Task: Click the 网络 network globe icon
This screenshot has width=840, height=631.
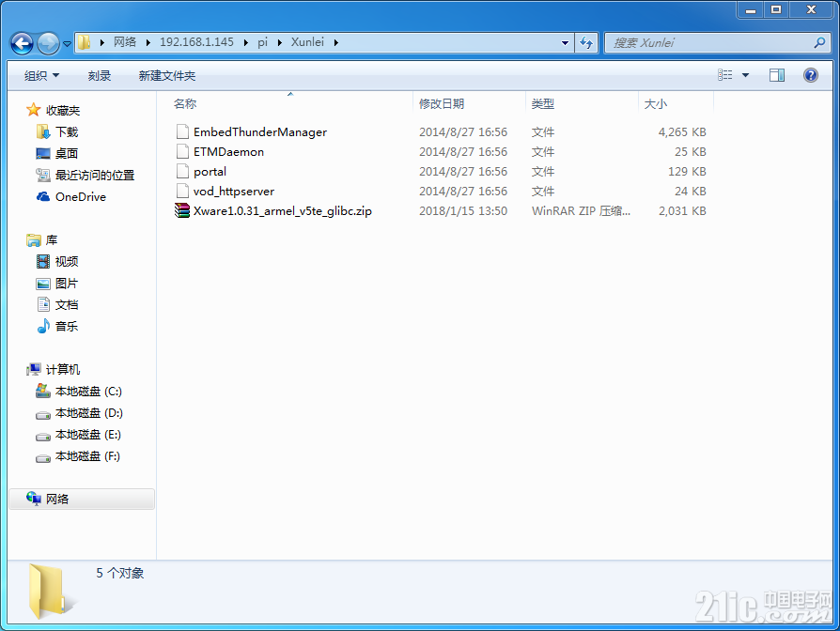Action: point(33,499)
